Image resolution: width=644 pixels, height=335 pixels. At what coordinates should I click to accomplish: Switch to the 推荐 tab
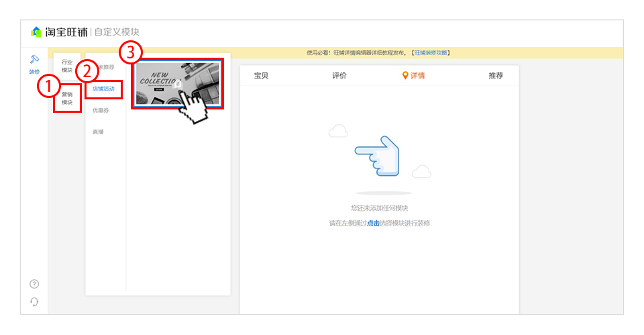click(496, 75)
